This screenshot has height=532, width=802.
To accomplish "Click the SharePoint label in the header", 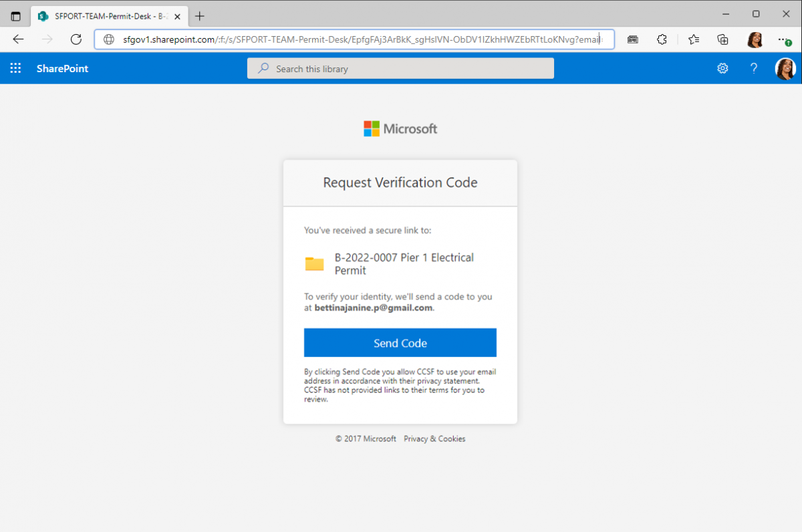I will (x=61, y=68).
